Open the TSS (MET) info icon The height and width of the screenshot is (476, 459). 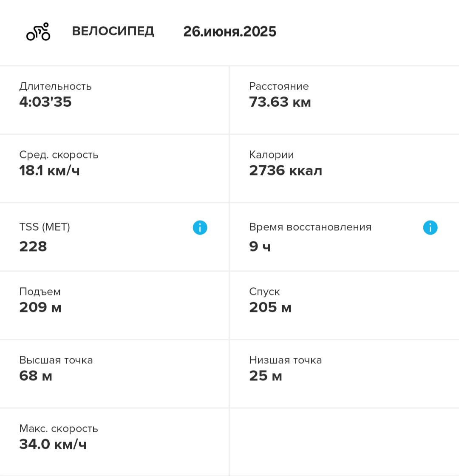(x=200, y=227)
